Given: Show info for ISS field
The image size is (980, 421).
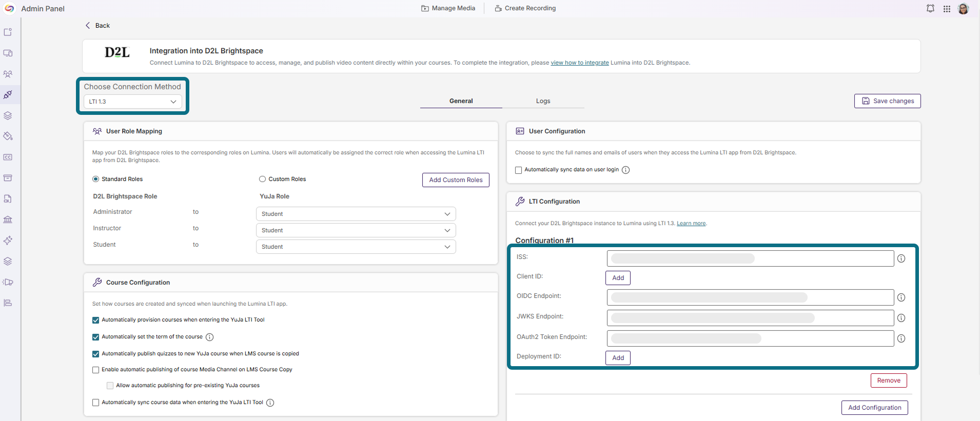Looking at the screenshot, I should [x=901, y=258].
